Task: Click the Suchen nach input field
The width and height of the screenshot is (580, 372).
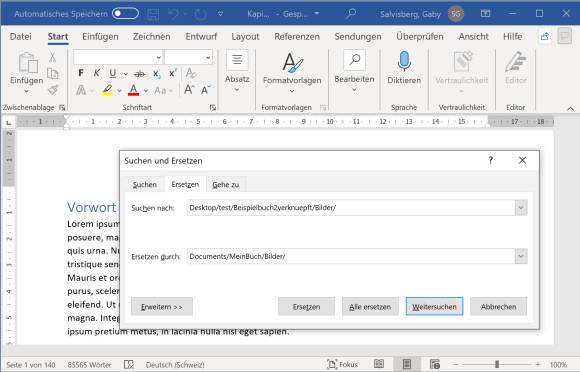Action: click(x=351, y=207)
